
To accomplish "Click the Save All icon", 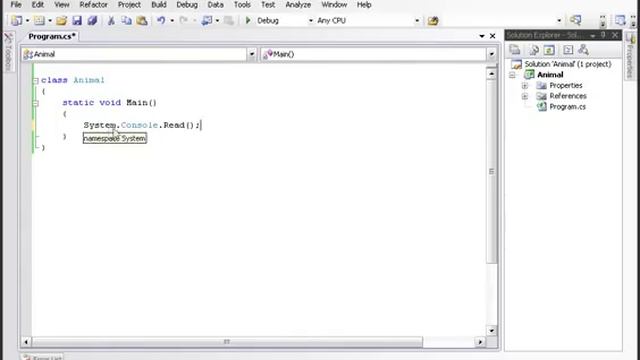I will pos(92,20).
